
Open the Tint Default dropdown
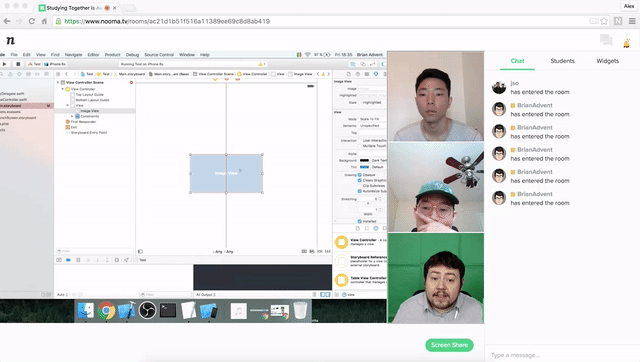point(378,167)
